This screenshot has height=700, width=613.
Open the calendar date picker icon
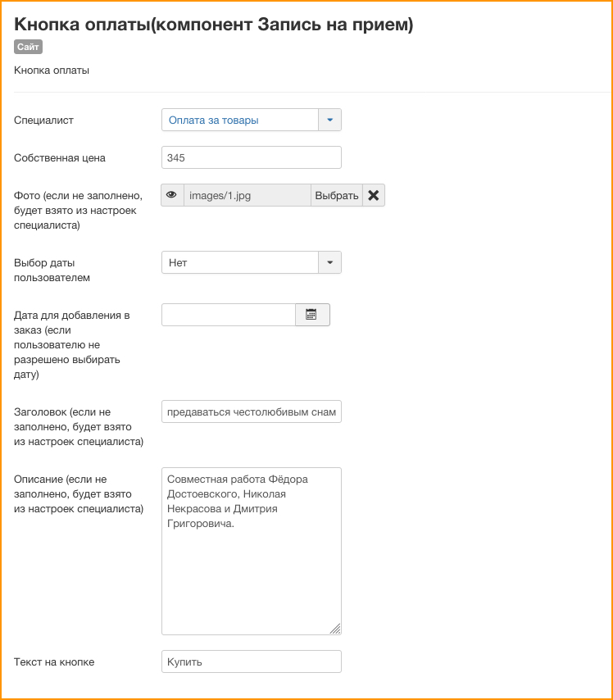[x=312, y=315]
